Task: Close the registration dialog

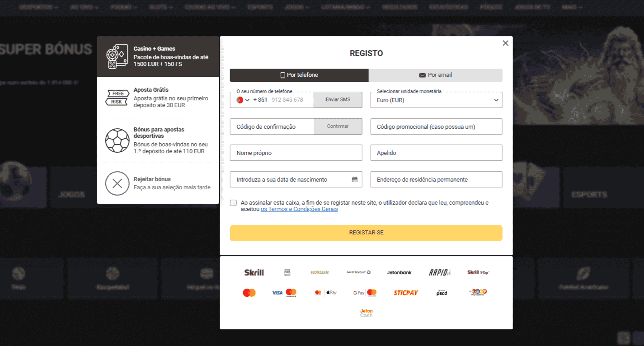Action: [505, 43]
